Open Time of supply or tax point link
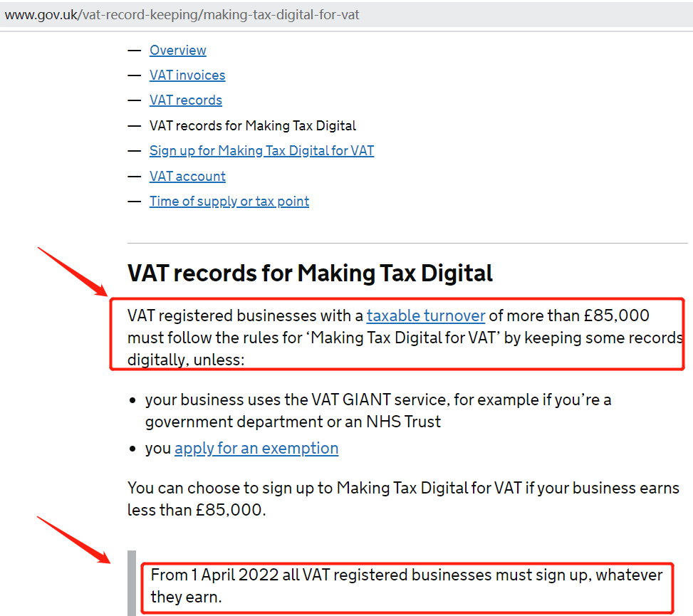This screenshot has height=616, width=693. (x=229, y=202)
